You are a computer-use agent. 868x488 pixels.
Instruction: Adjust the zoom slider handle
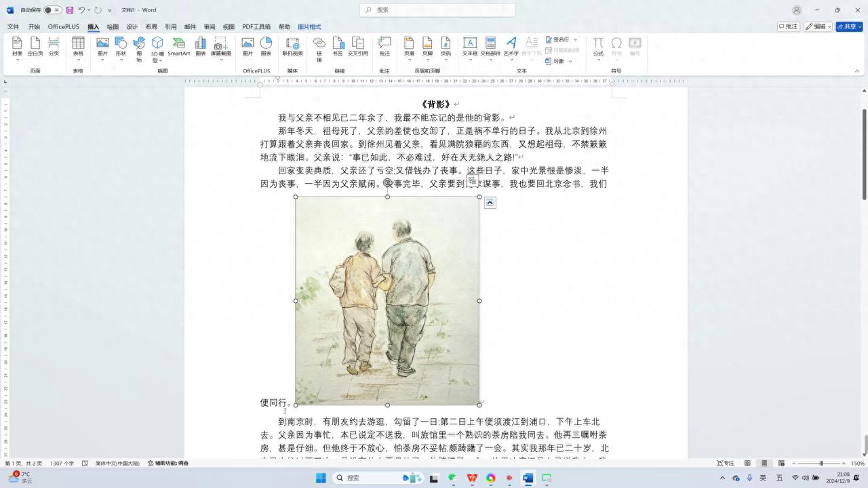[821, 463]
